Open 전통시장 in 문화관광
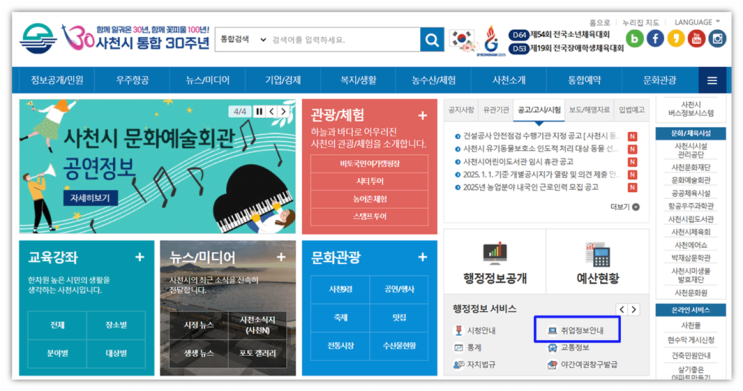The image size is (743, 391). pyautogui.click(x=340, y=346)
